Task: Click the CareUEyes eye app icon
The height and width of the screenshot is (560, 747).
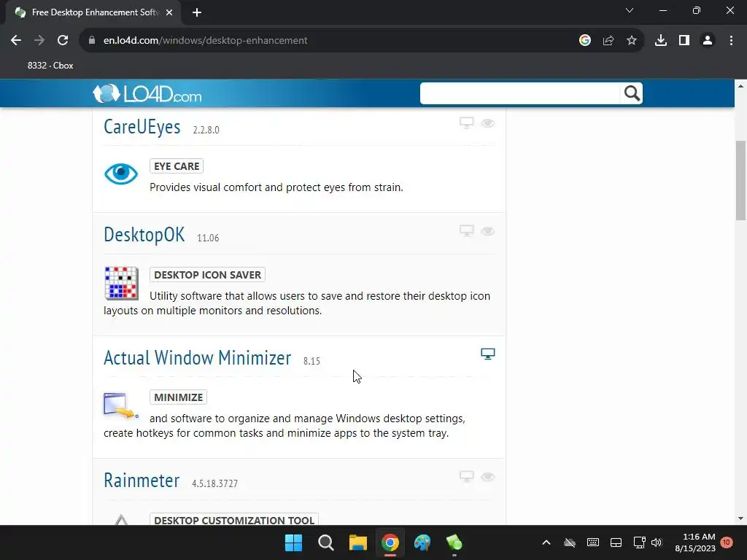Action: pyautogui.click(x=121, y=174)
